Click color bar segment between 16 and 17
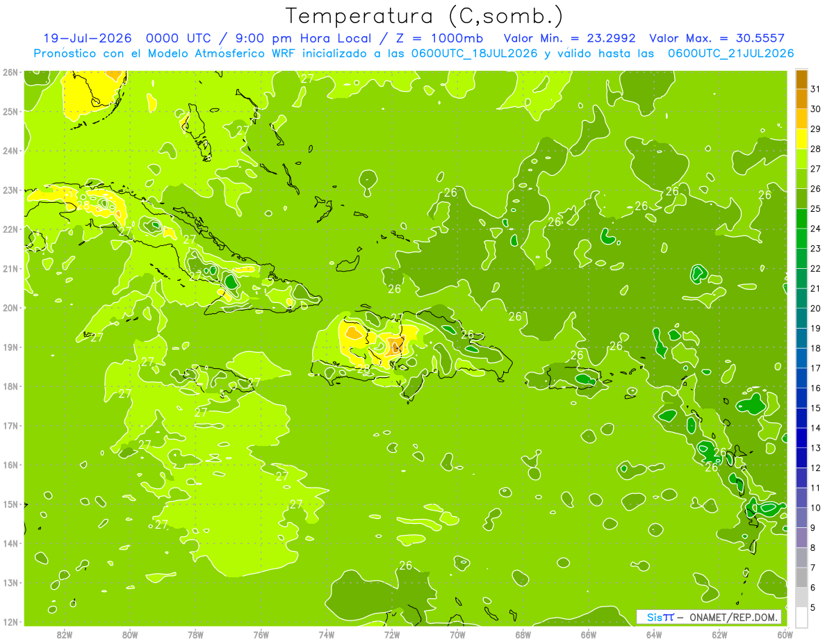 [801, 378]
